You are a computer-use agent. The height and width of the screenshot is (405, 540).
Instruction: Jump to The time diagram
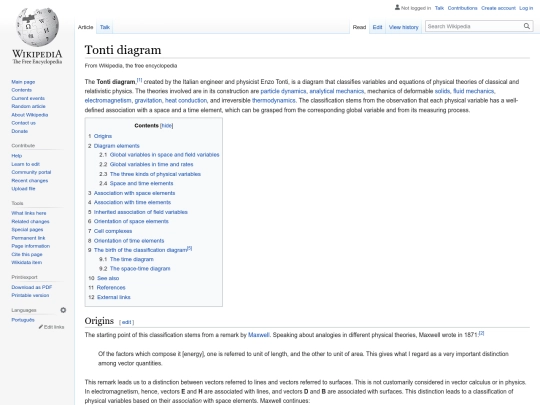coord(132,259)
